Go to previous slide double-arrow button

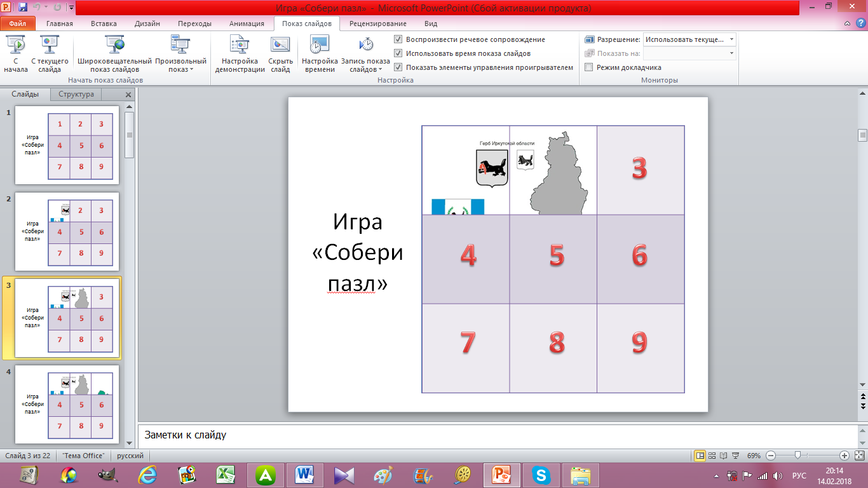point(862,395)
